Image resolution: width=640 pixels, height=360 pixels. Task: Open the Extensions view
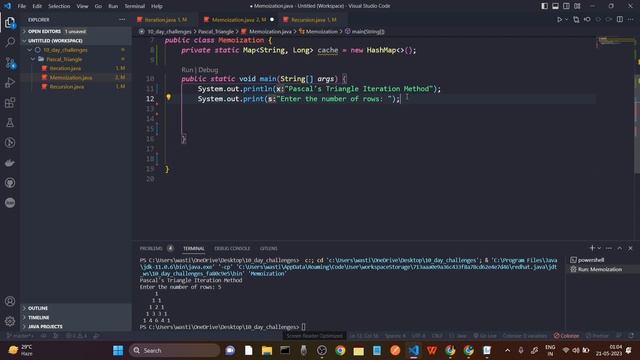(10, 102)
